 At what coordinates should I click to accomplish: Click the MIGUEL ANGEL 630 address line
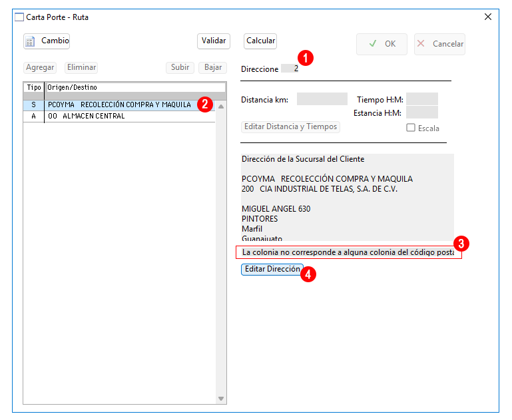pyautogui.click(x=276, y=209)
